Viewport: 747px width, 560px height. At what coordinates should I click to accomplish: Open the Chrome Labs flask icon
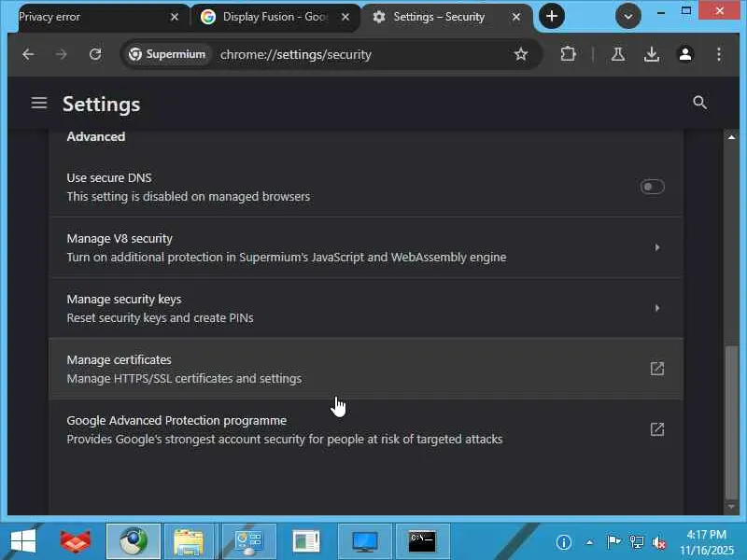(x=618, y=54)
